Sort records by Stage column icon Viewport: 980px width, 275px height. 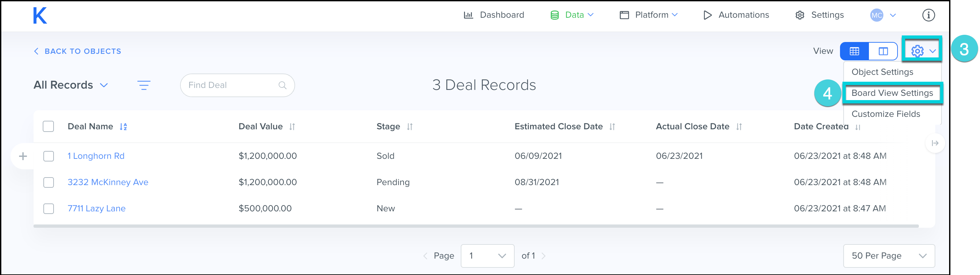pyautogui.click(x=410, y=127)
